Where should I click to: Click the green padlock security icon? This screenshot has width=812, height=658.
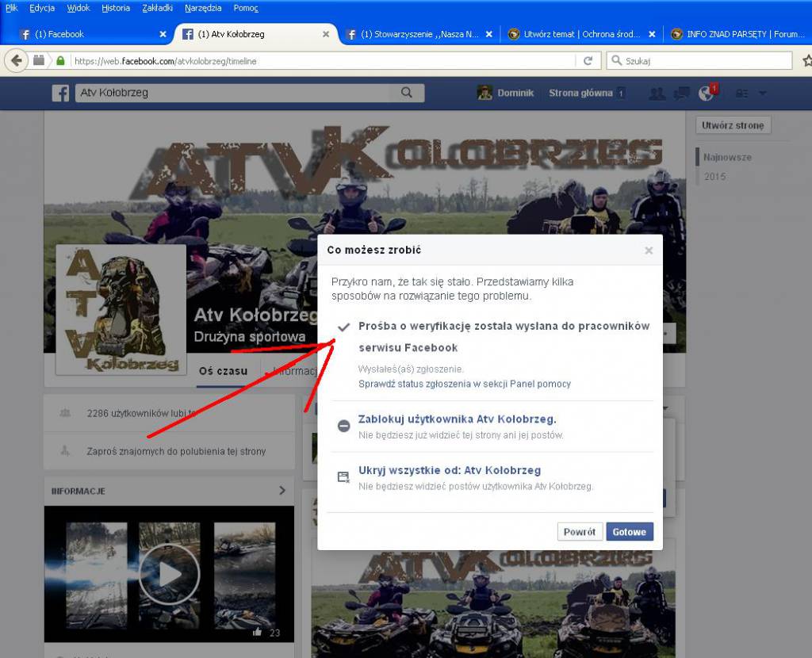point(60,61)
